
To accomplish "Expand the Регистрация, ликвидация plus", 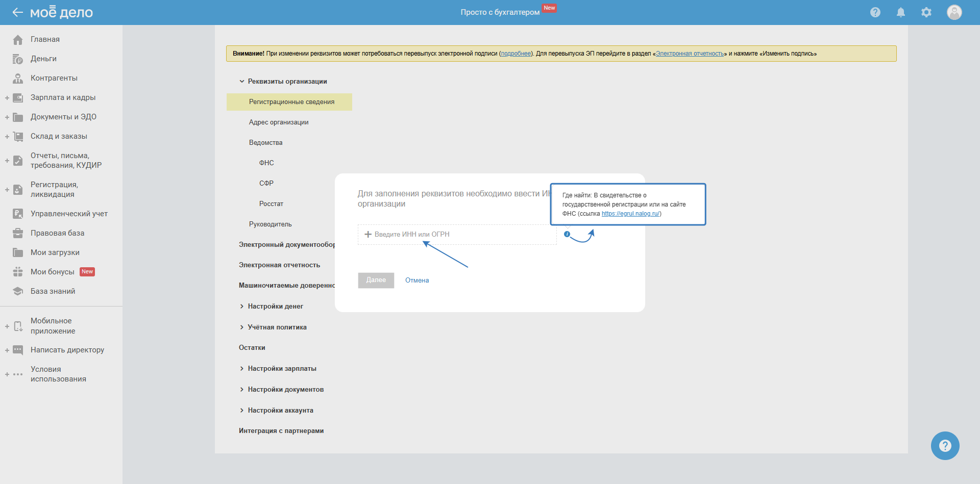I will click(x=7, y=190).
